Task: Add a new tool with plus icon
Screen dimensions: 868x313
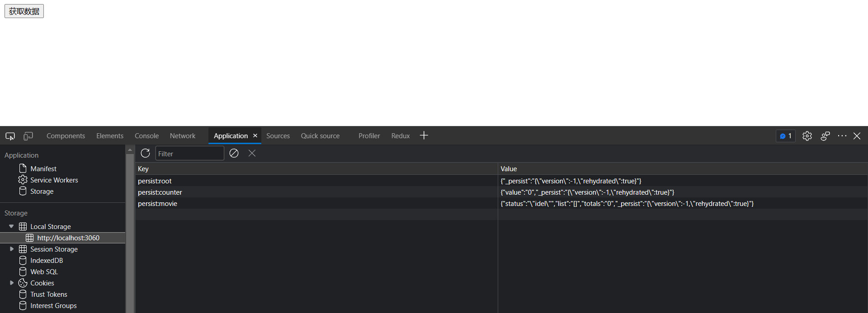Action: pyautogui.click(x=424, y=135)
